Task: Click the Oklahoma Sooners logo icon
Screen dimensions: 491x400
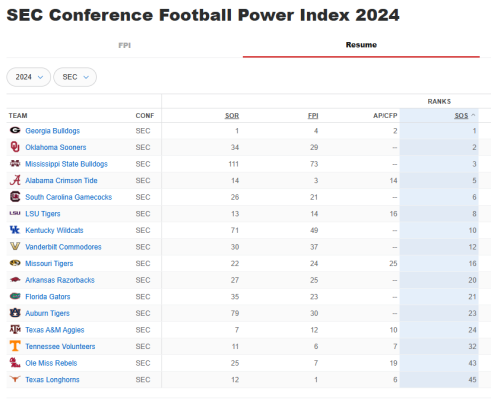Action: point(15,147)
